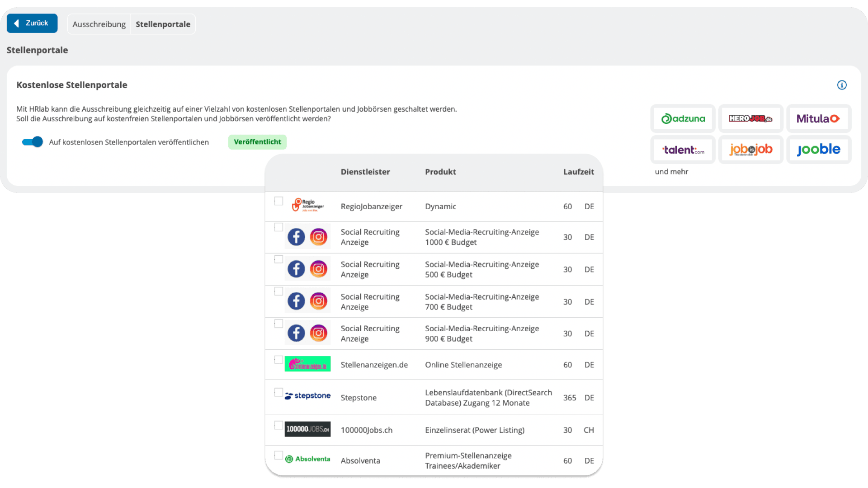The height and width of the screenshot is (488, 868).
Task: Check the RegioJobanzeiger row checkbox
Action: (x=278, y=201)
